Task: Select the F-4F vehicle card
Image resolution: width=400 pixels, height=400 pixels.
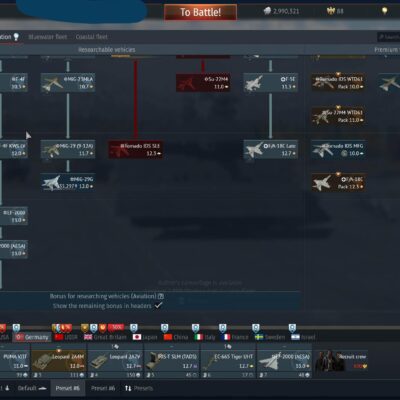Action: [14, 83]
